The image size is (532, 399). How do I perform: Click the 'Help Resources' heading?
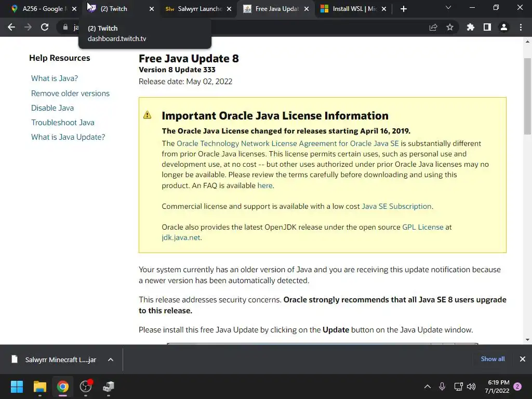[60, 58]
